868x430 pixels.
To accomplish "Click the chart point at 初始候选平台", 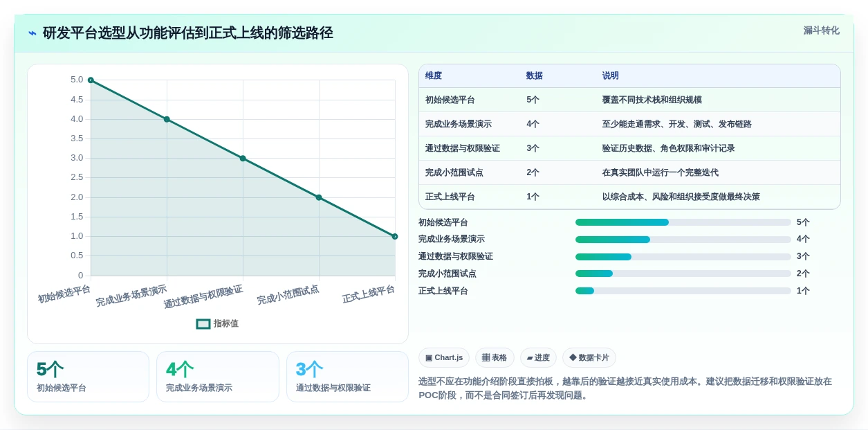I will click(x=91, y=80).
